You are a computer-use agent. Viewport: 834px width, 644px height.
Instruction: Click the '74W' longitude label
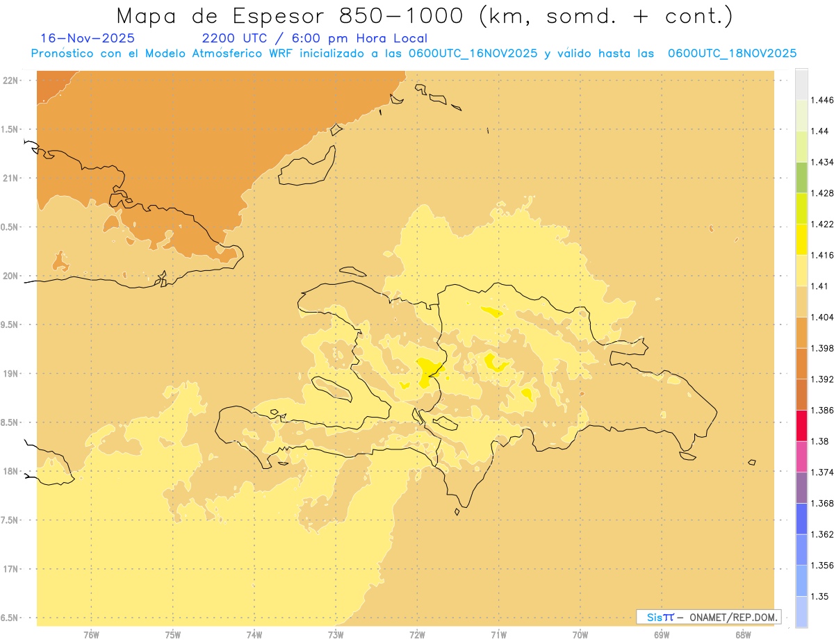[x=254, y=636]
